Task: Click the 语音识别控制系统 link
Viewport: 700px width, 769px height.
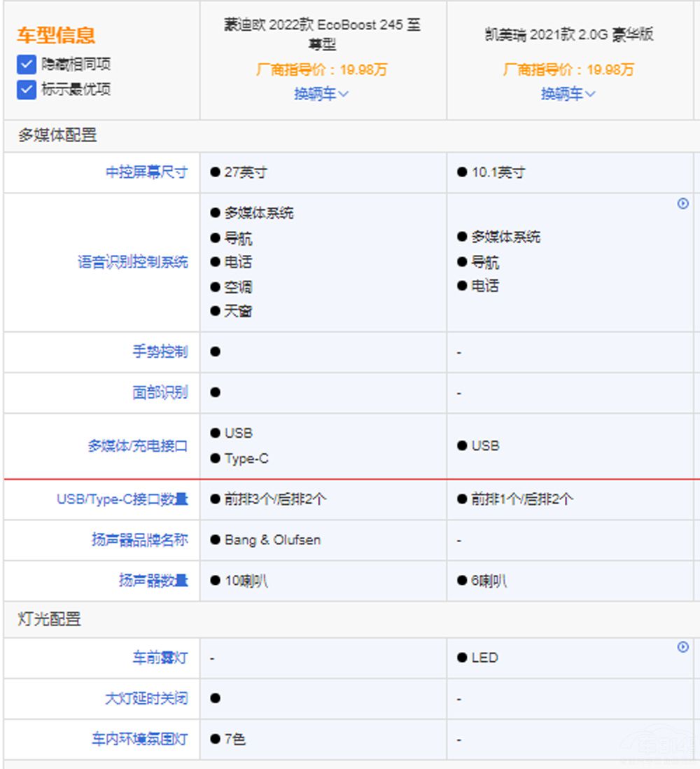Action: pos(132,263)
